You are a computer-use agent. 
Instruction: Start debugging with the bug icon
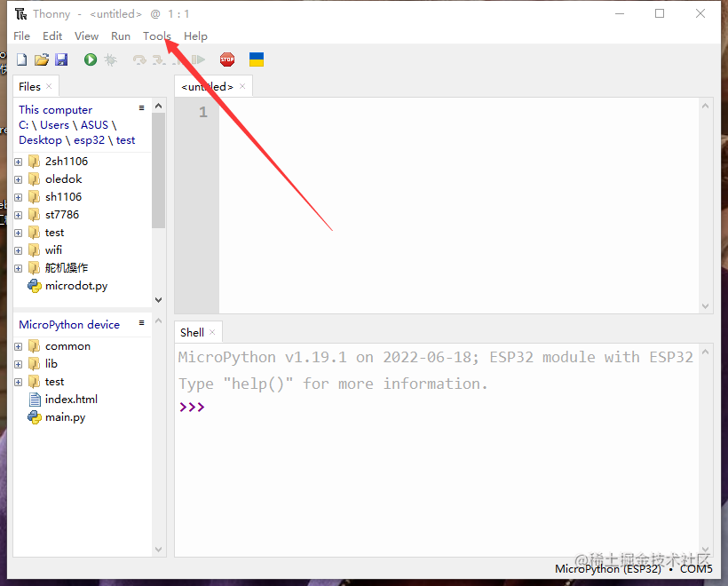(110, 59)
